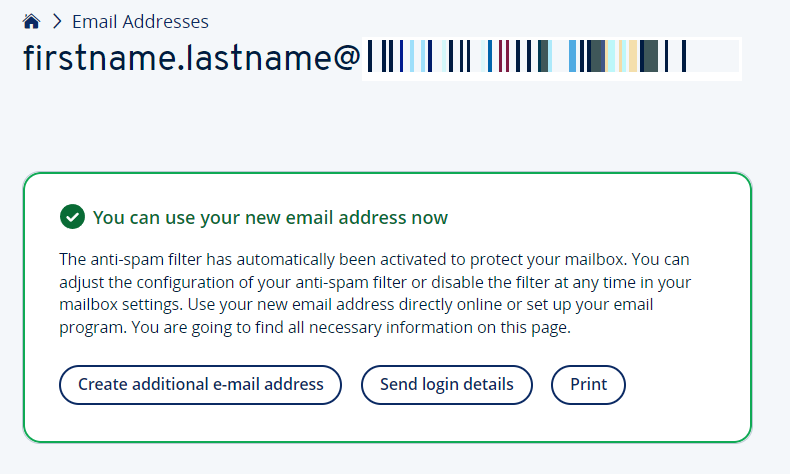
Task: Click the obscured domain in the heading
Action: tap(550, 57)
